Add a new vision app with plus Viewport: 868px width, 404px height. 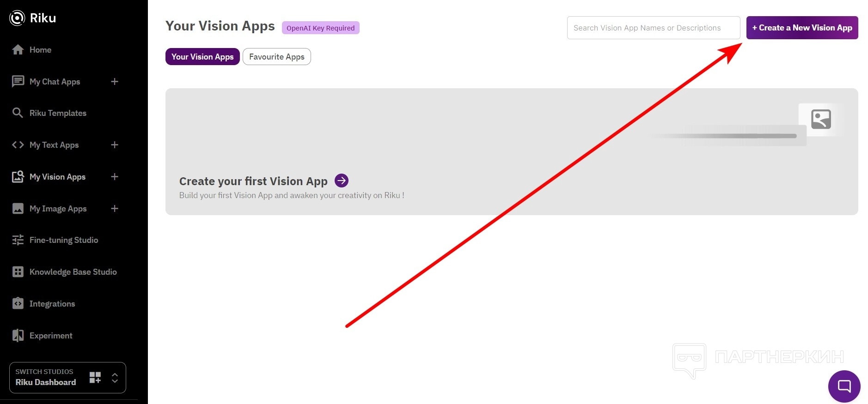115,177
